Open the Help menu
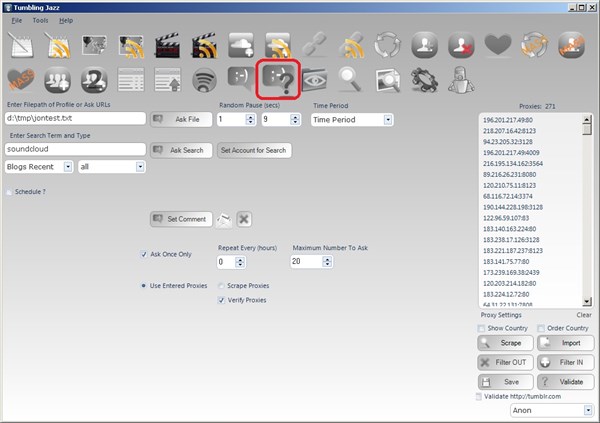The width and height of the screenshot is (600, 423). pyautogui.click(x=66, y=21)
